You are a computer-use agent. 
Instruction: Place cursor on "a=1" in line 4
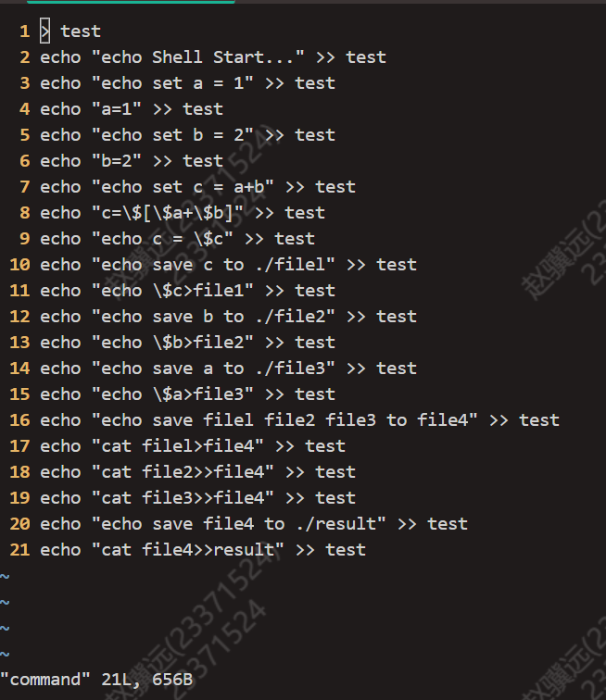pos(116,109)
